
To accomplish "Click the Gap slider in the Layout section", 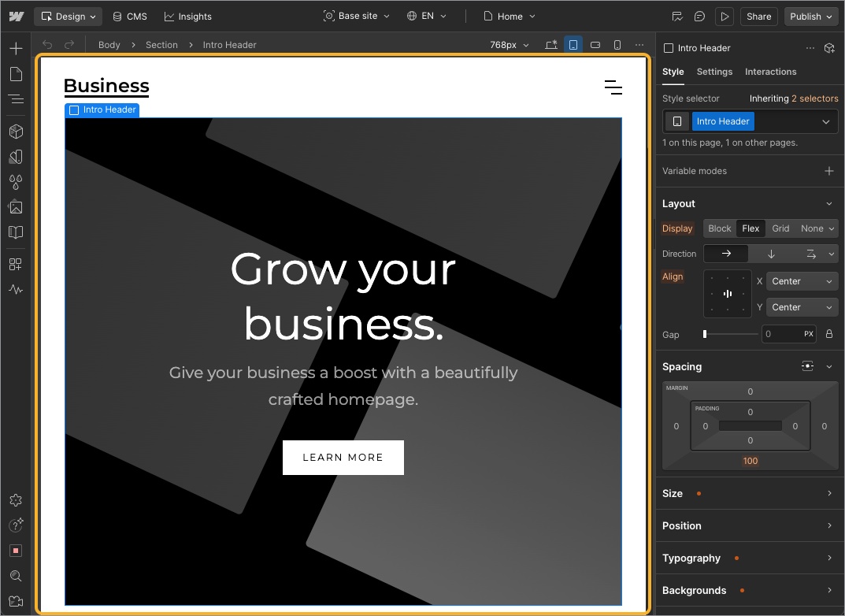I will (729, 333).
